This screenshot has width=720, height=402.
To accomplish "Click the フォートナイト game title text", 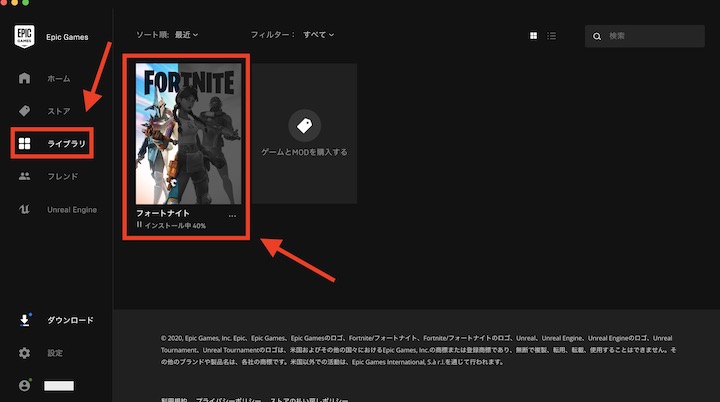I will [x=163, y=213].
